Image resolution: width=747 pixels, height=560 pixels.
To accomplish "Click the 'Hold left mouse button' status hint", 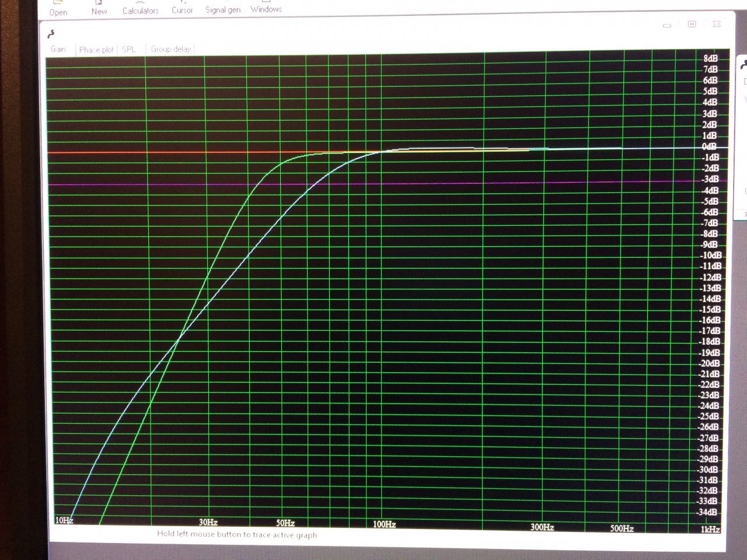I will click(x=237, y=534).
